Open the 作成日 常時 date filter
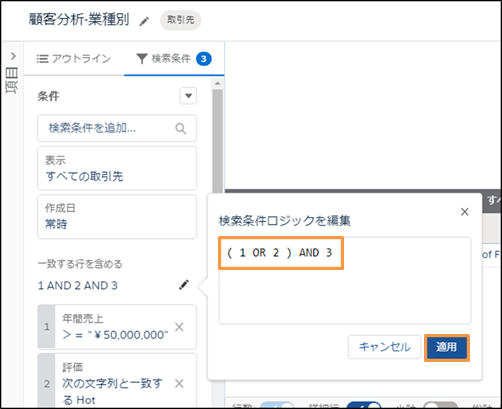This screenshot has width=502, height=409. point(117,217)
